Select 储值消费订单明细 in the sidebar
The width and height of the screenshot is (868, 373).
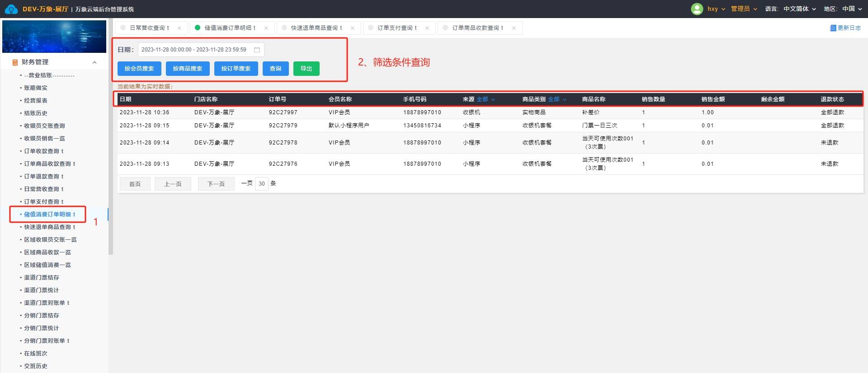[50, 214]
